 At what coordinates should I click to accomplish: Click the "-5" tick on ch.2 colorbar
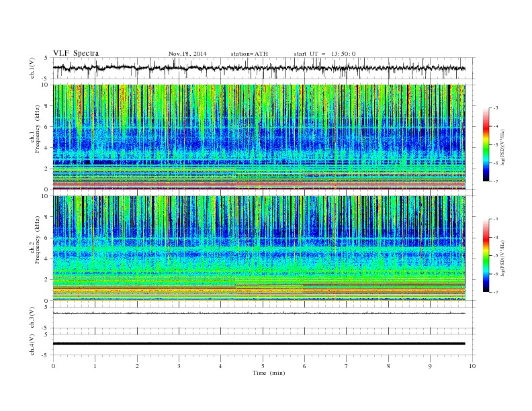click(x=495, y=256)
